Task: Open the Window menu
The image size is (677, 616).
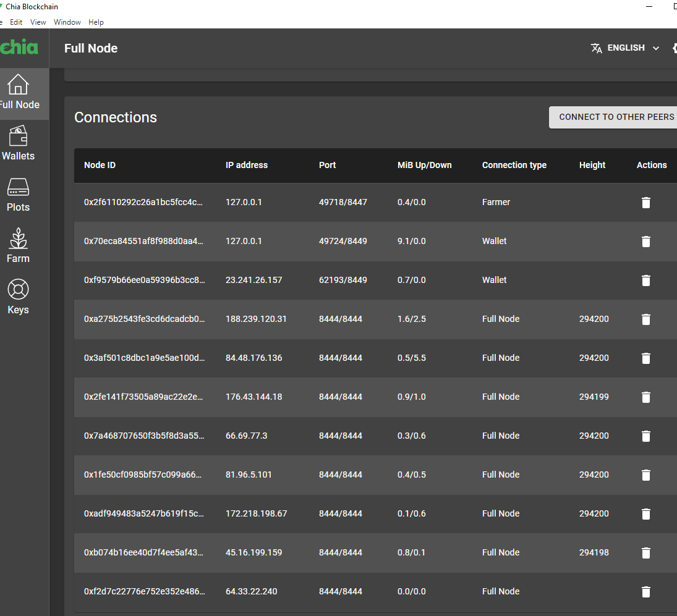Action: click(x=67, y=22)
